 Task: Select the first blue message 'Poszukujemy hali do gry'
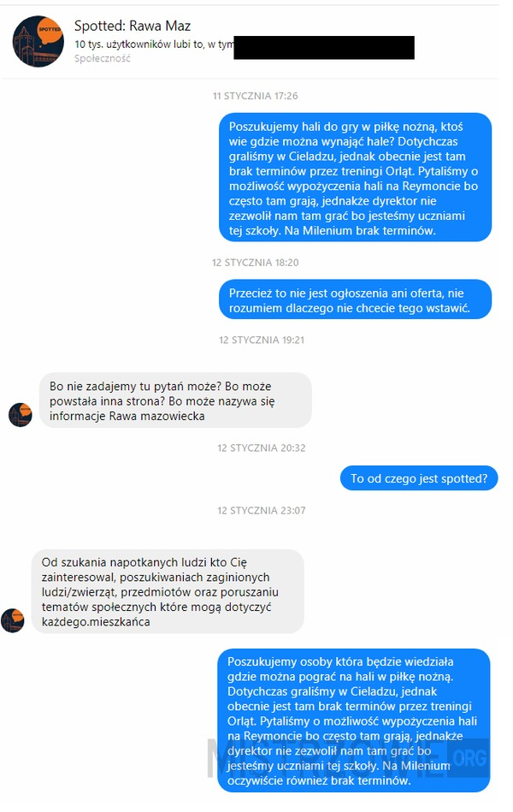(x=355, y=178)
